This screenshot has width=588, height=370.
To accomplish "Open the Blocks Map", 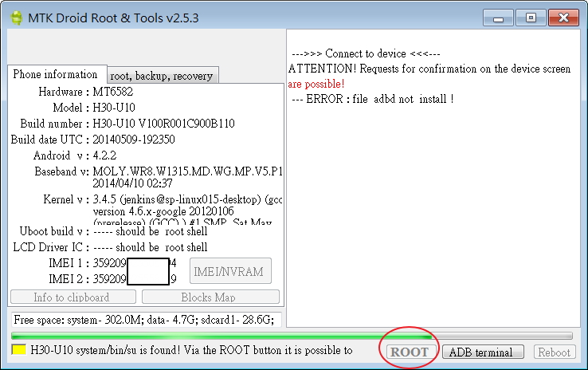I will (x=210, y=297).
